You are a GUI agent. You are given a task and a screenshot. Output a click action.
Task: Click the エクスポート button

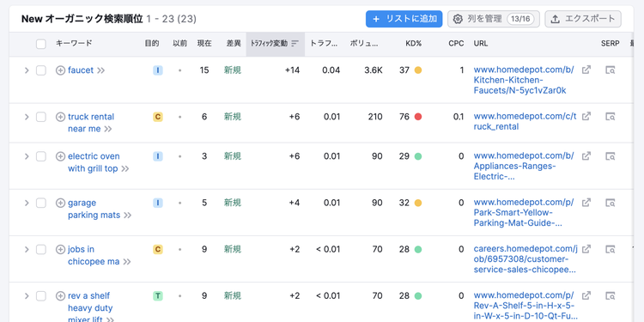(583, 19)
